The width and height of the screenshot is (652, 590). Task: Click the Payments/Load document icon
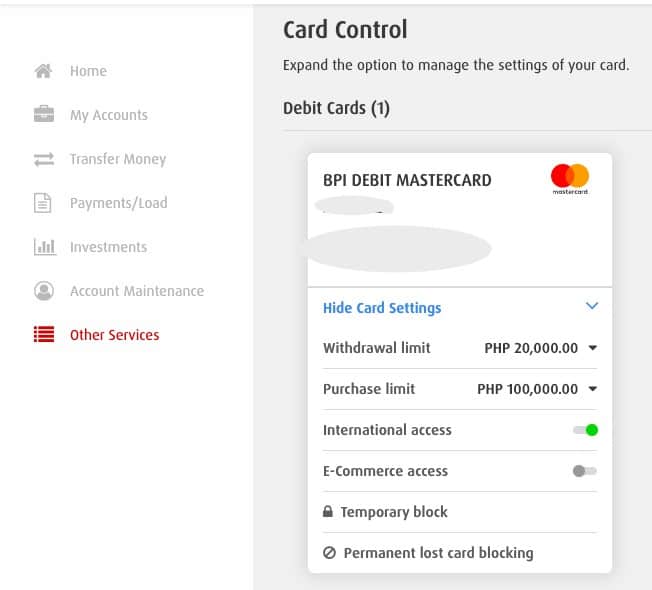[43, 203]
